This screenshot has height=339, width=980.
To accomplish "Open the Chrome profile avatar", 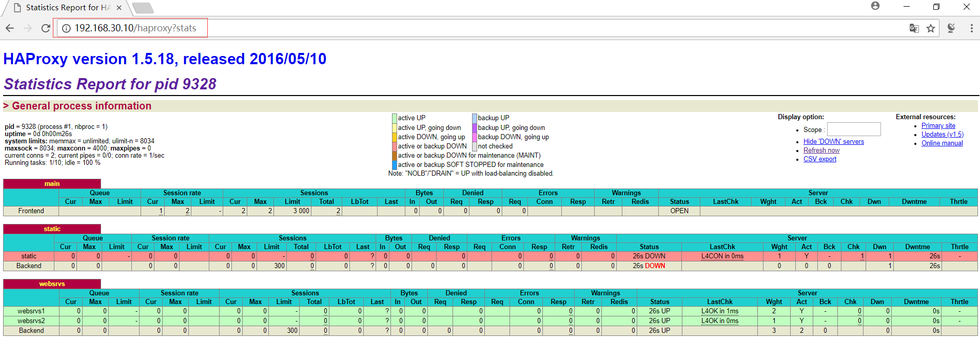I will pos(875,6).
